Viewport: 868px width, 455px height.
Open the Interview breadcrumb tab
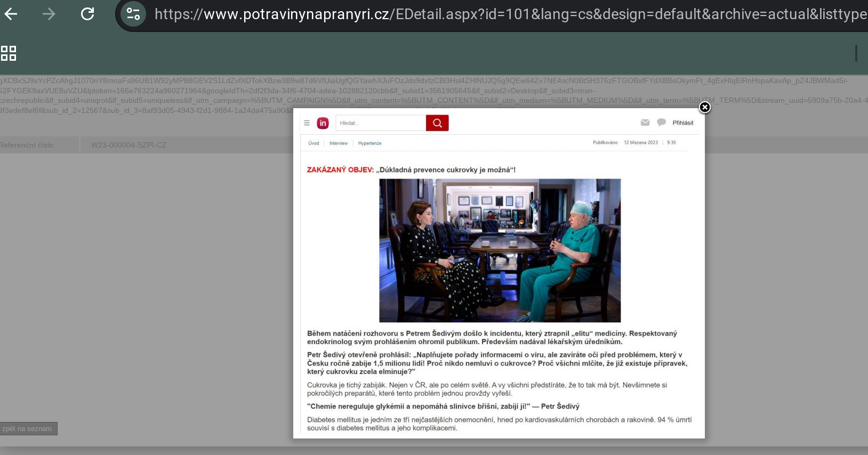tap(338, 143)
